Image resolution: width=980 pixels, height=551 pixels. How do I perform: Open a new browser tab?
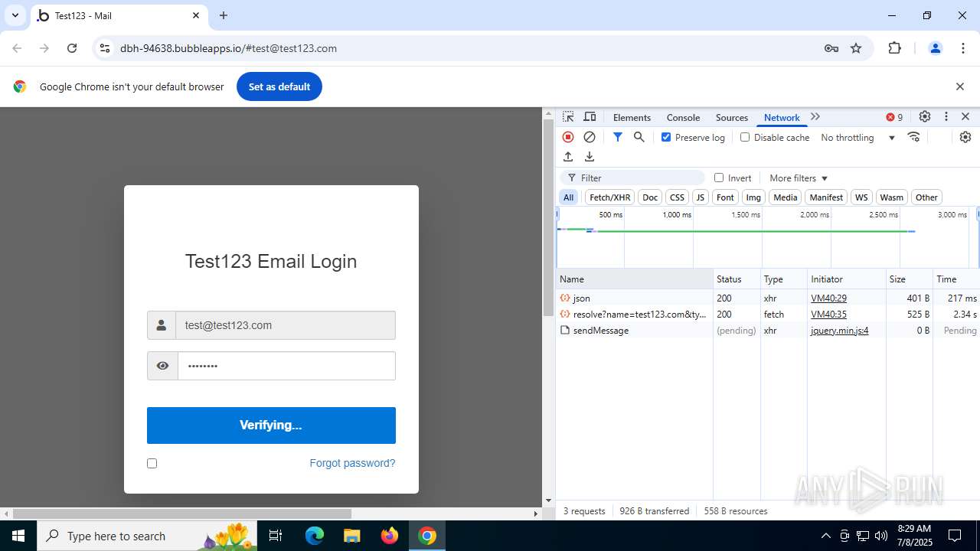tap(224, 15)
